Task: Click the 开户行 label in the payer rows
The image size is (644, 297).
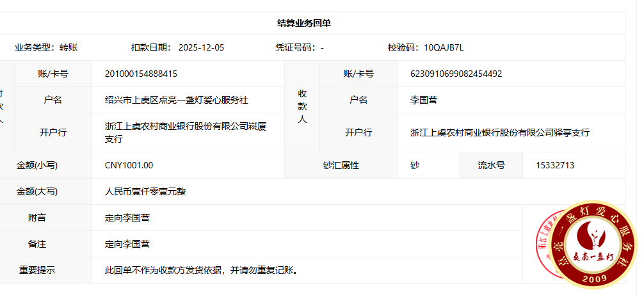Action: click(53, 132)
